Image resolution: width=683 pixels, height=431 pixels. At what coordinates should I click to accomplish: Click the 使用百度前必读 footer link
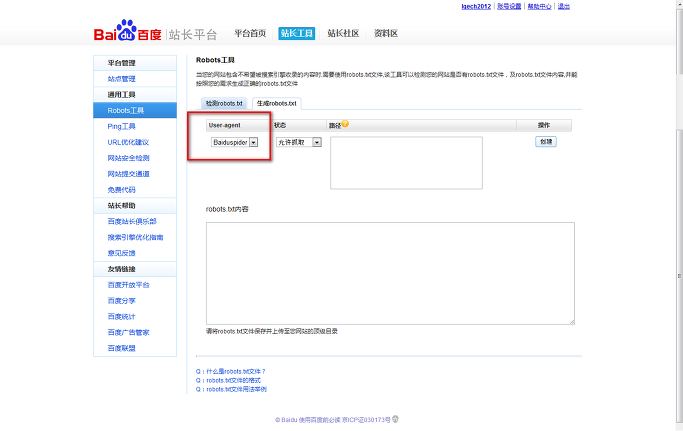(319, 420)
